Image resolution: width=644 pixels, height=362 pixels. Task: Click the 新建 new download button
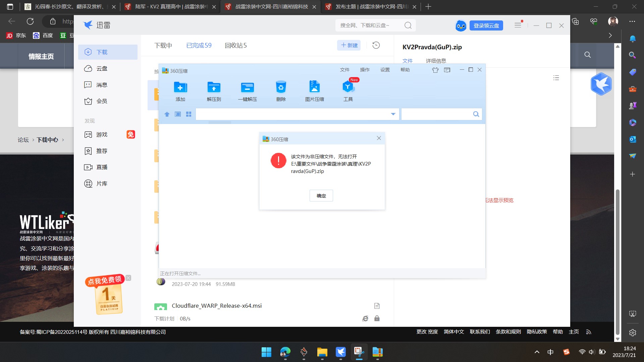pyautogui.click(x=349, y=45)
